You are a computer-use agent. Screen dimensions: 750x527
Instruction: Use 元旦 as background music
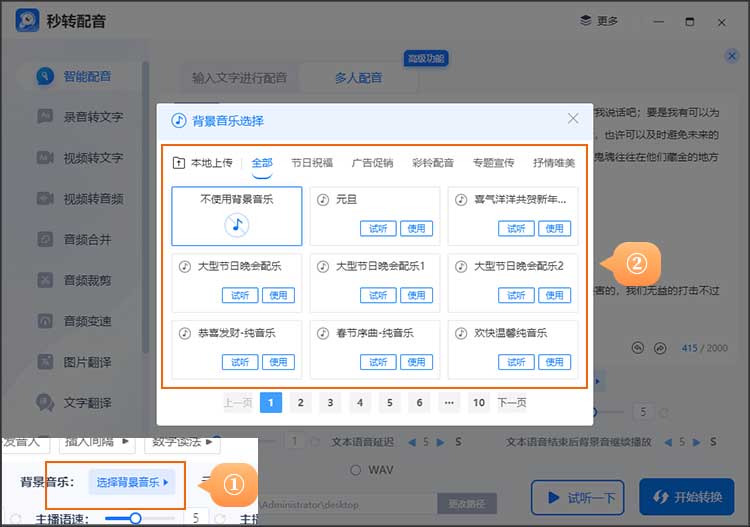(416, 229)
